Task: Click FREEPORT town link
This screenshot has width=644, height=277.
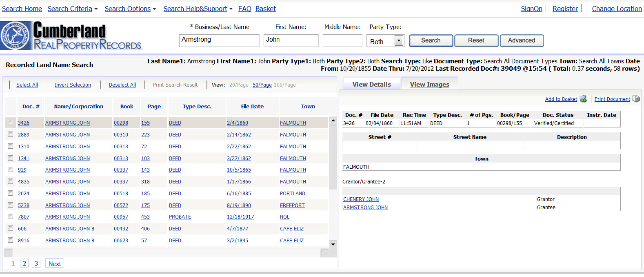Action: click(292, 205)
